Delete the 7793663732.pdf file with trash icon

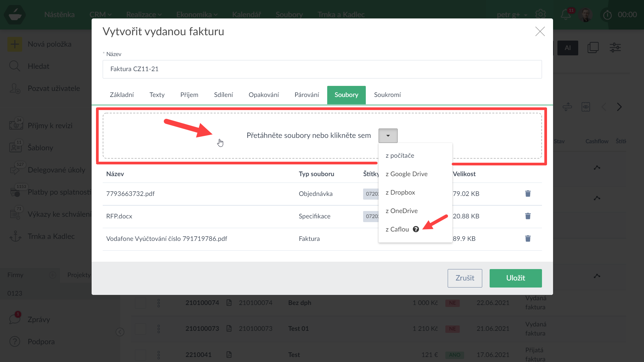point(528,194)
